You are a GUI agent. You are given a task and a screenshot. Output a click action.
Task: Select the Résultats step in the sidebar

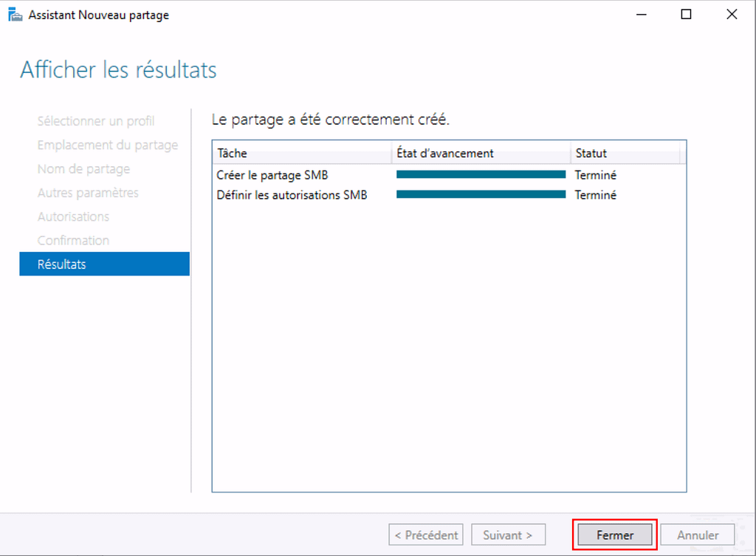104,264
